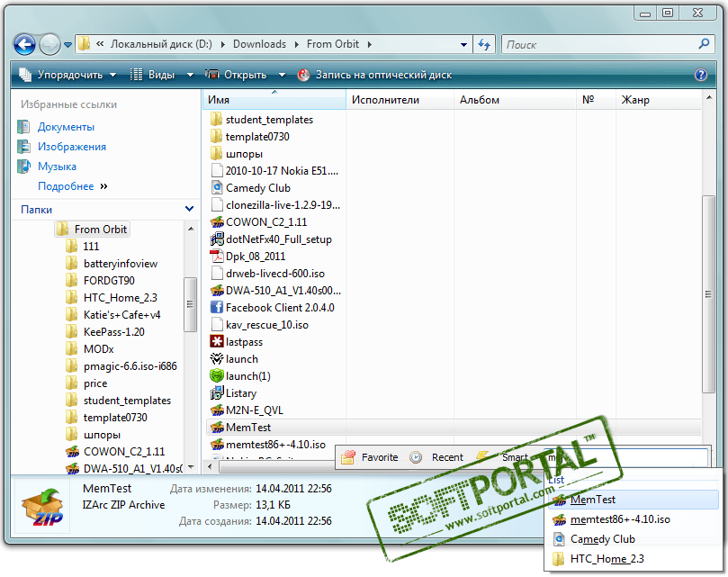
Task: Choose HTC_Home_2.3 in Listary results
Action: pyautogui.click(x=634, y=559)
